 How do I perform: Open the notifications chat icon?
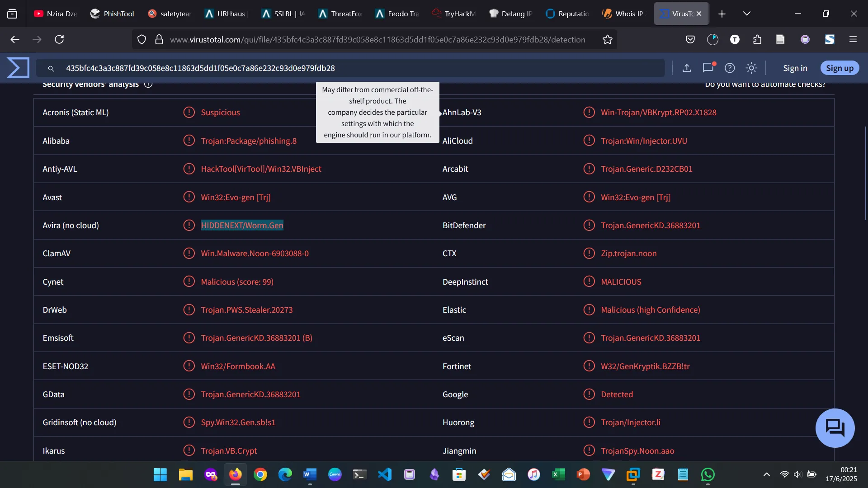tap(708, 68)
